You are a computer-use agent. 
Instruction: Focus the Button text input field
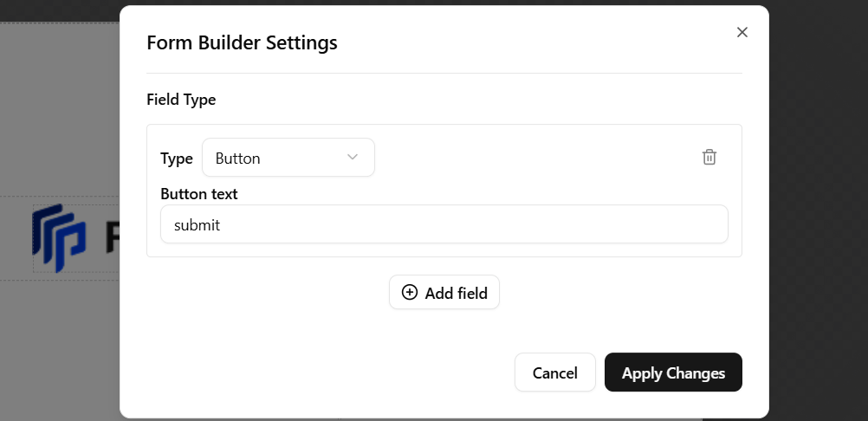click(x=444, y=224)
